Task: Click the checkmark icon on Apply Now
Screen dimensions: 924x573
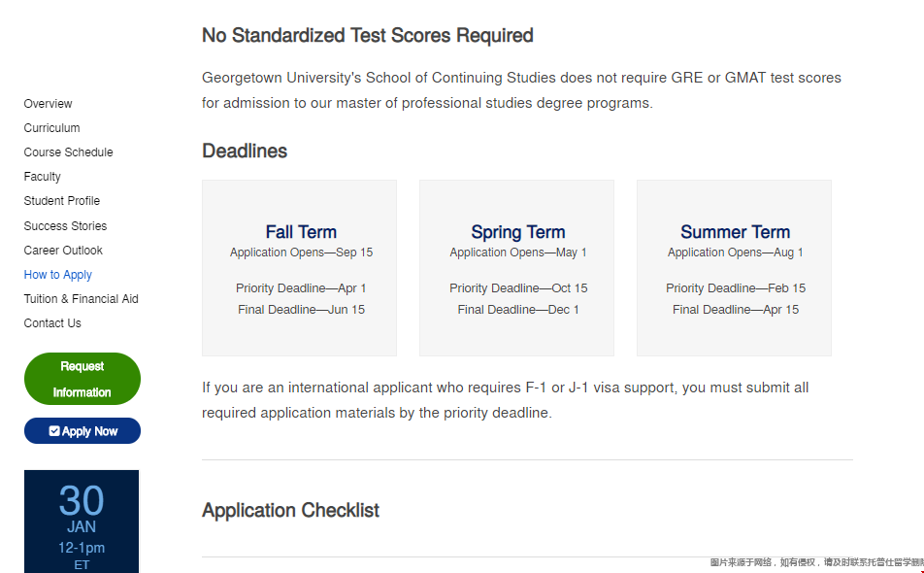Action: [54, 431]
